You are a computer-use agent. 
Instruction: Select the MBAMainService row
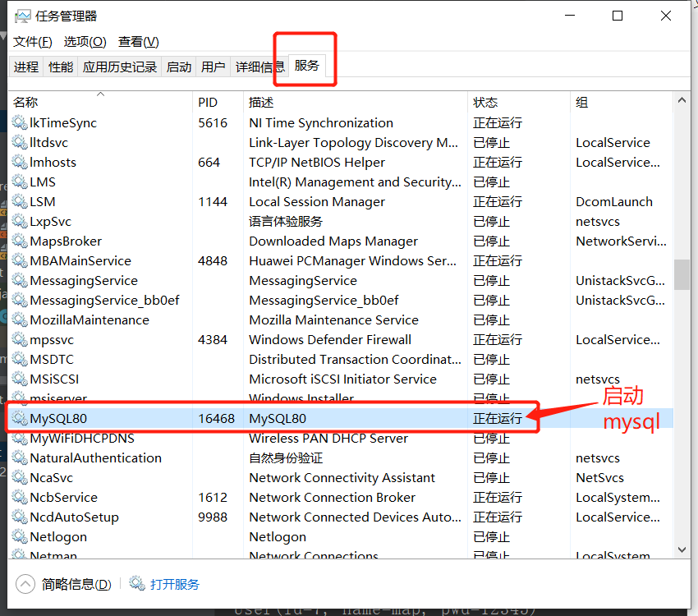tap(80, 260)
